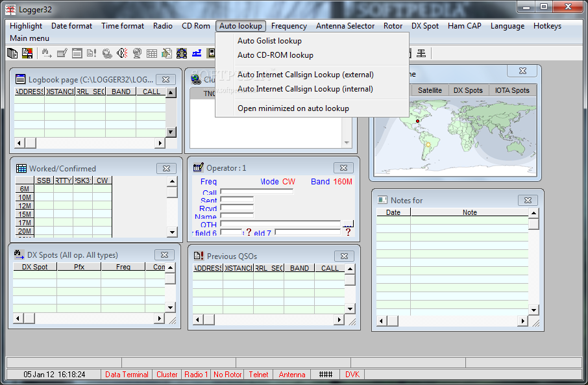Click the Name input field
588x385 pixels.
(237, 216)
